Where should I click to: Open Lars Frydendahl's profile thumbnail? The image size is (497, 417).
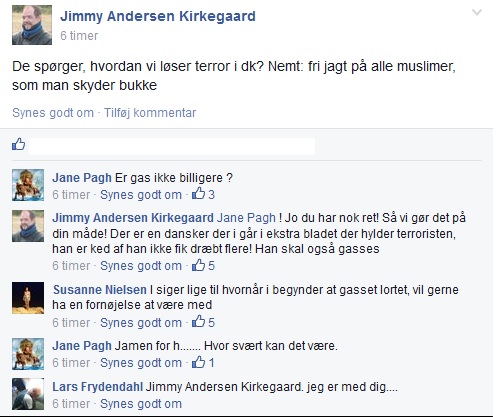coord(28,394)
